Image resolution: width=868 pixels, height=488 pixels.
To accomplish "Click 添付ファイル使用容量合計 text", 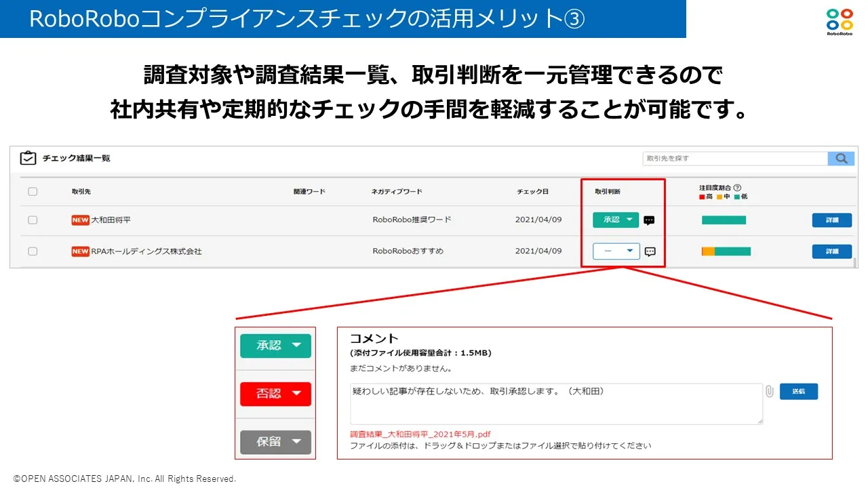I will tap(420, 353).
